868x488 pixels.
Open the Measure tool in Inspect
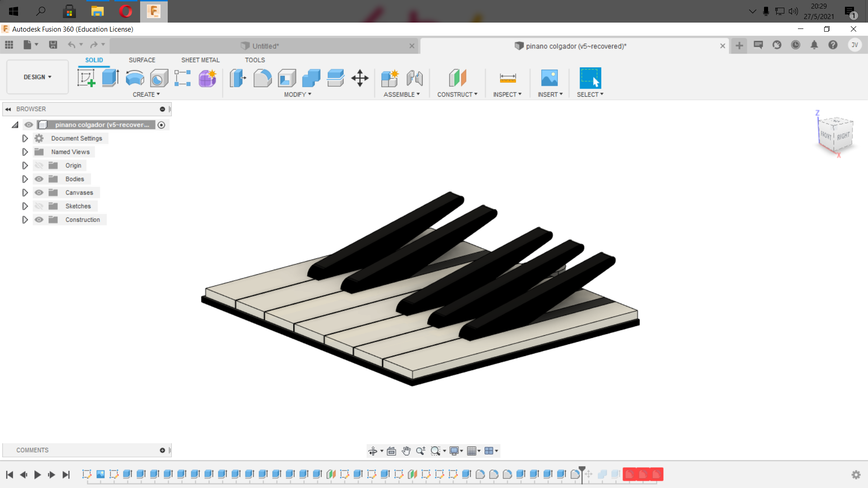coord(507,78)
